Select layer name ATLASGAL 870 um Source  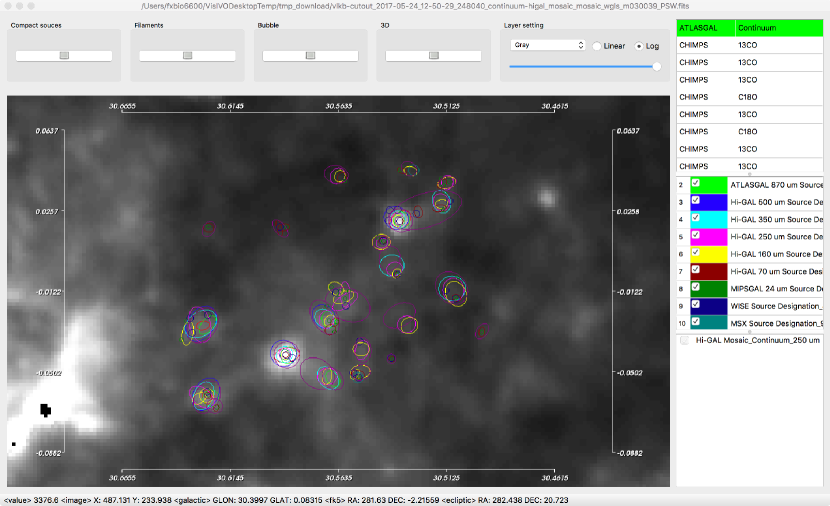click(x=776, y=185)
